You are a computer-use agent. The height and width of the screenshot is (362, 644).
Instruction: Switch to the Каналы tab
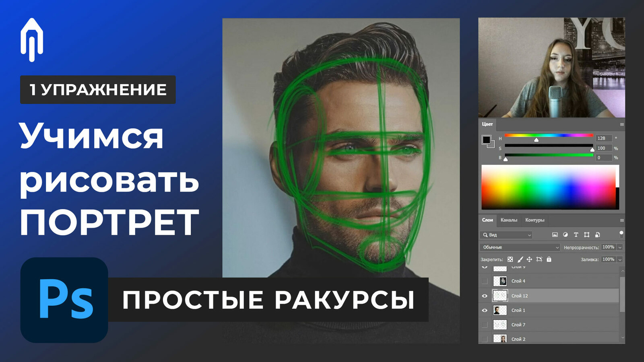tap(509, 220)
